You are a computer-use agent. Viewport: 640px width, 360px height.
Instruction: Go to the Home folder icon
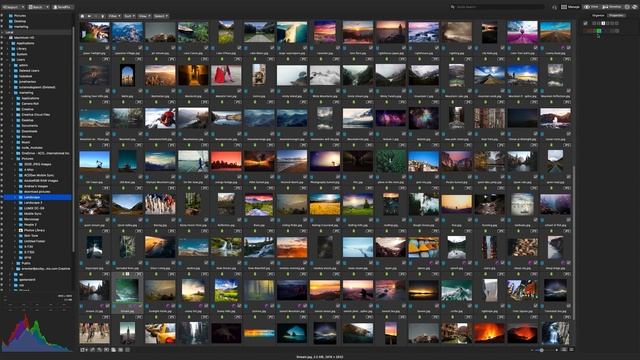point(82,16)
